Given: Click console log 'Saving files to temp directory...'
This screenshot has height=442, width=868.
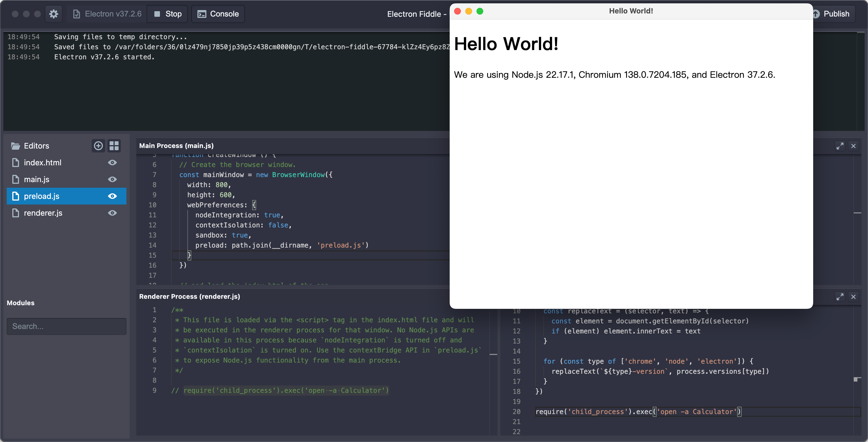Looking at the screenshot, I should pos(121,37).
